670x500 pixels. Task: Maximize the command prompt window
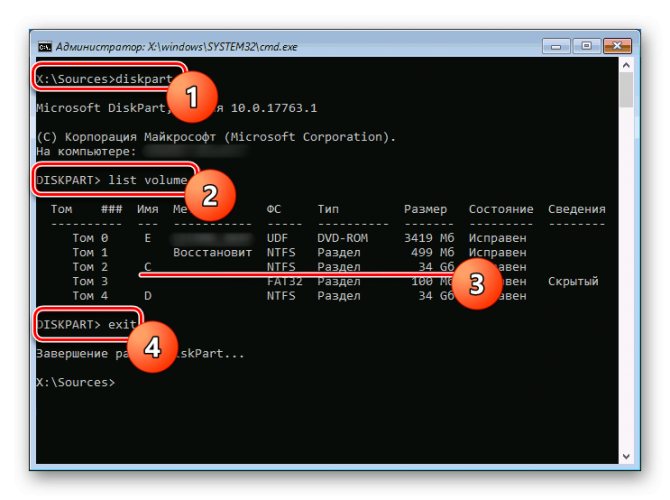pyautogui.click(x=584, y=46)
